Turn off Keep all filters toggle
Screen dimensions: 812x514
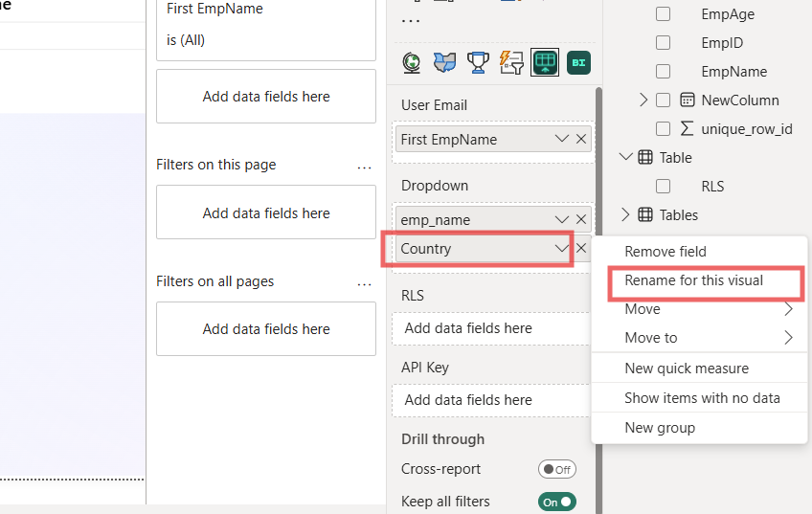click(x=557, y=502)
